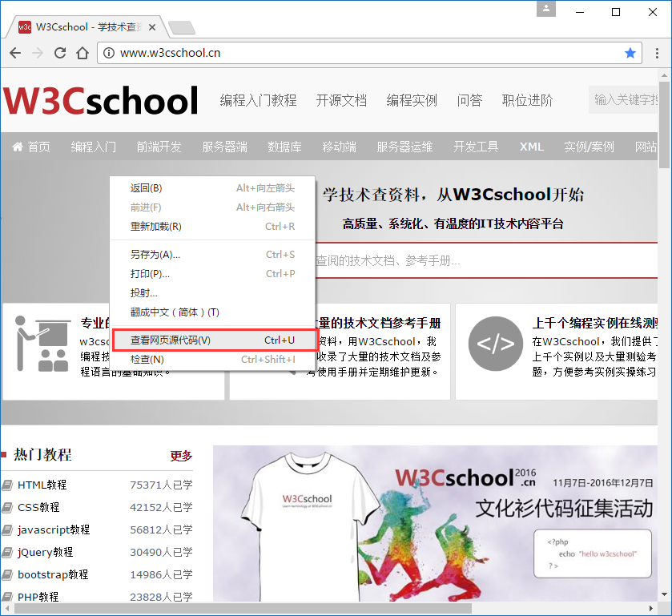This screenshot has height=616, width=672.
Task: Click the 首页 home icon in nav bar
Action: click(18, 147)
